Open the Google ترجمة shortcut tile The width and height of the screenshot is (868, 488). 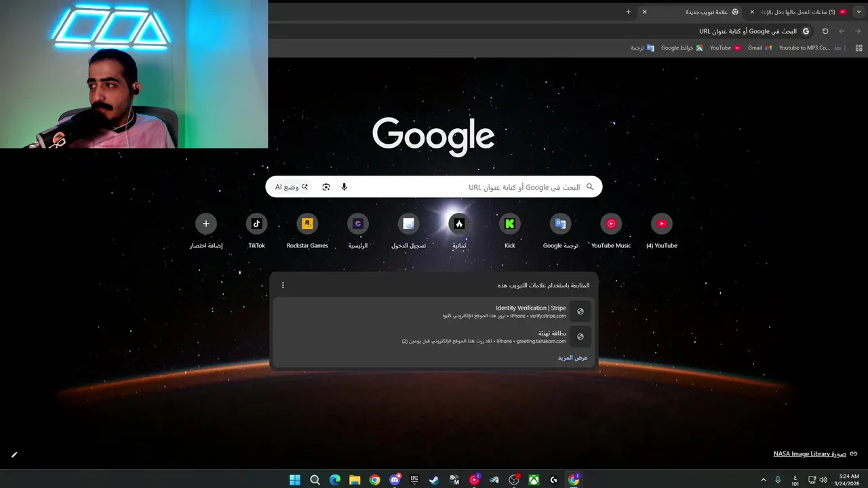(x=560, y=231)
